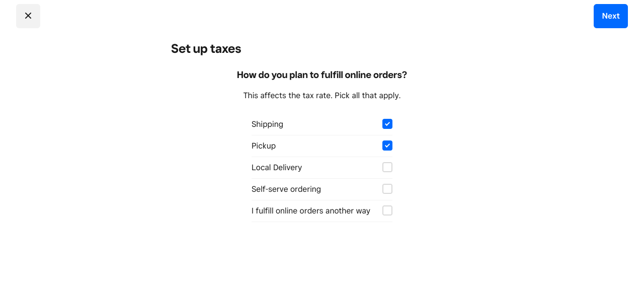Click the Pickup option label
This screenshot has width=644, height=287.
click(x=264, y=146)
